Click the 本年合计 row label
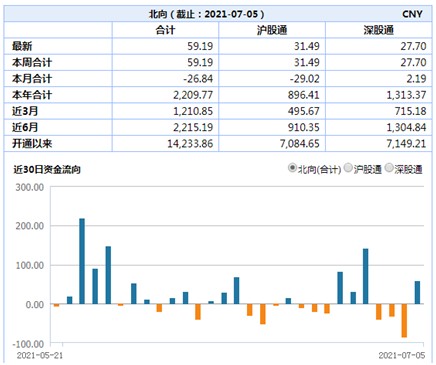436x365 pixels. (32, 95)
